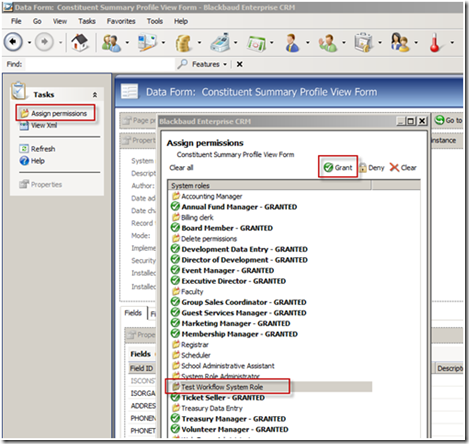The height and width of the screenshot is (444, 469).
Task: Expand the coins icon dropdown arrow
Action: point(199,43)
